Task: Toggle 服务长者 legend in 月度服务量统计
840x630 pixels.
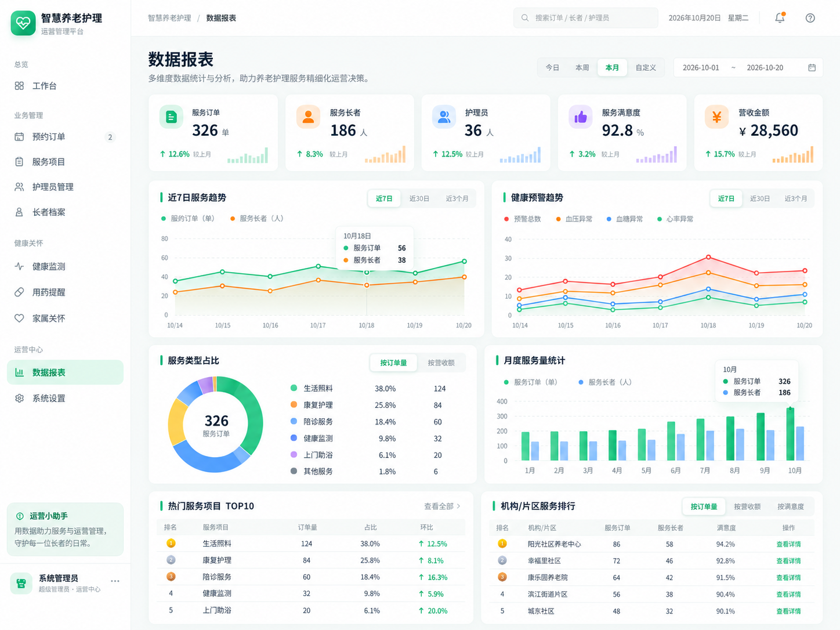Action: point(605,382)
